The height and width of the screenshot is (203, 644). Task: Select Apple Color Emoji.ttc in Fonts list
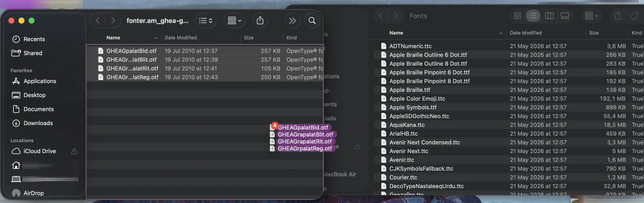(x=507, y=99)
